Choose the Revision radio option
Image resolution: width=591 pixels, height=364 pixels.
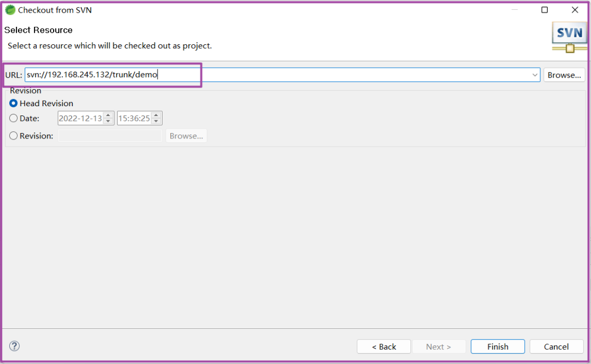tap(14, 136)
